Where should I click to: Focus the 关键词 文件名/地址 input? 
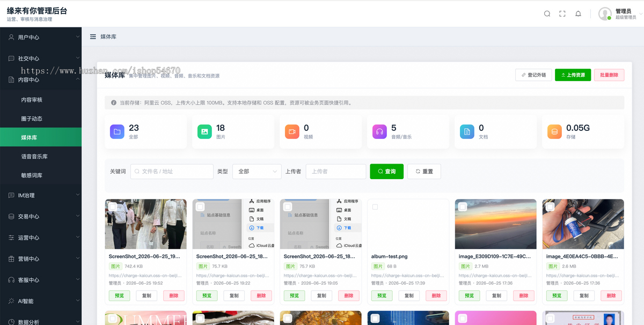click(x=172, y=172)
